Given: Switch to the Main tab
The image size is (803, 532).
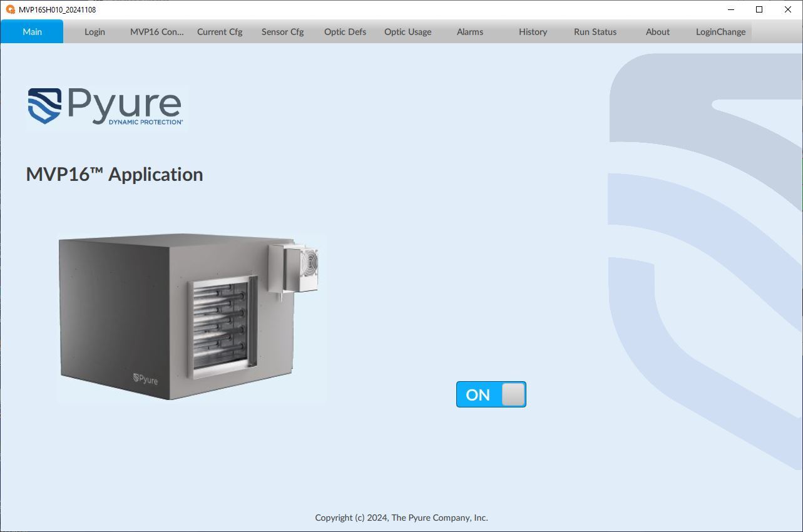Looking at the screenshot, I should pyautogui.click(x=32, y=31).
